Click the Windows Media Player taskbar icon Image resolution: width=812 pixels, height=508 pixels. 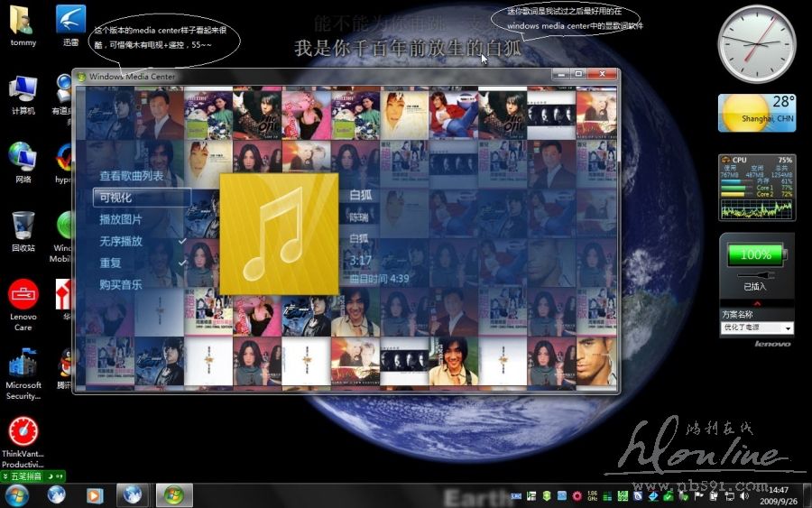(94, 494)
